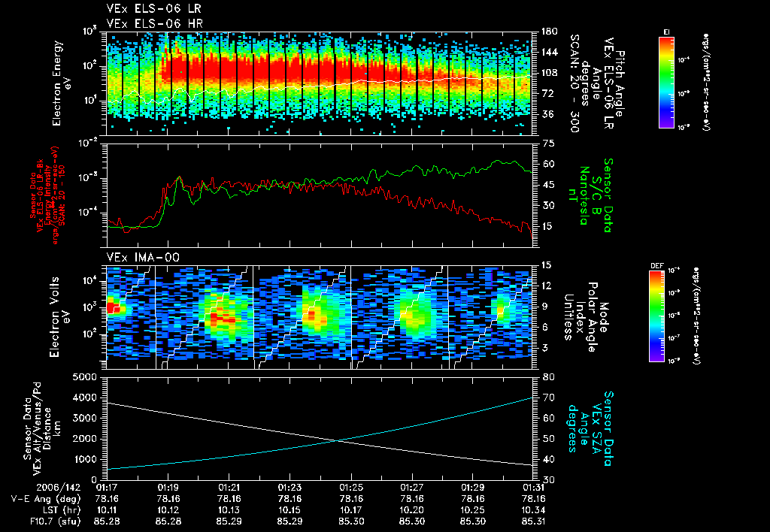Click the F10.7 value 85.31

533,521
